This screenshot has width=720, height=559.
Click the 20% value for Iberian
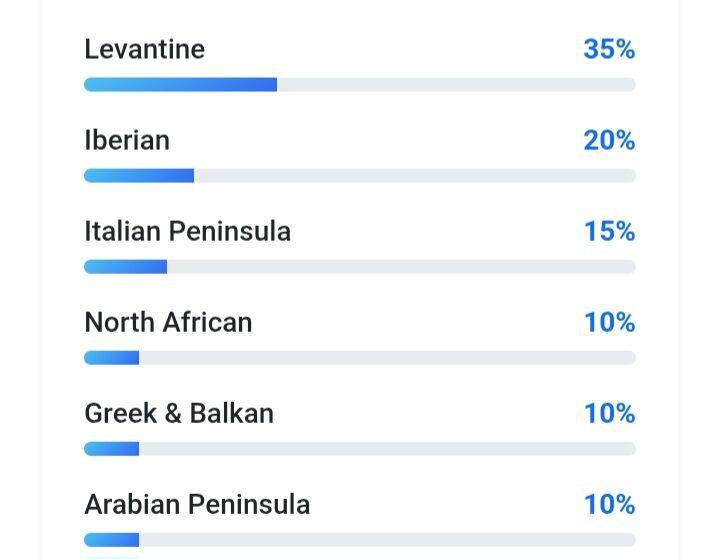pos(609,140)
